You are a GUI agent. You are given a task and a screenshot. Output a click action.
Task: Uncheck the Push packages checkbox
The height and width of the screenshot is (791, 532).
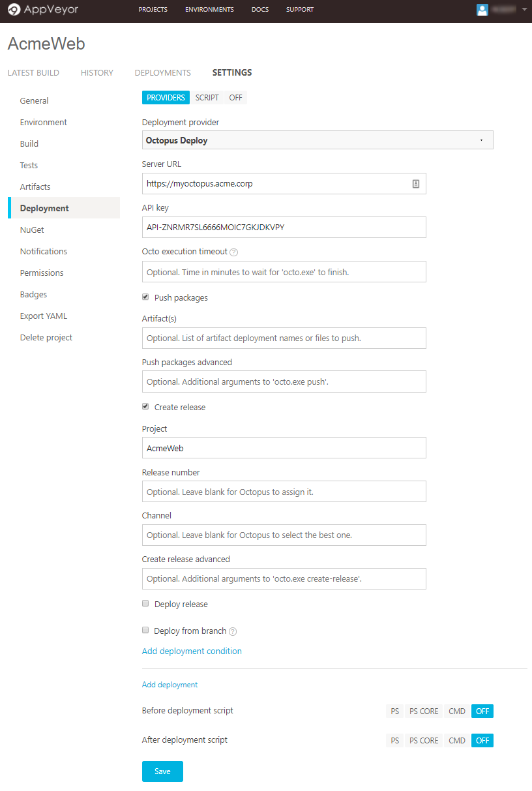pyautogui.click(x=146, y=297)
